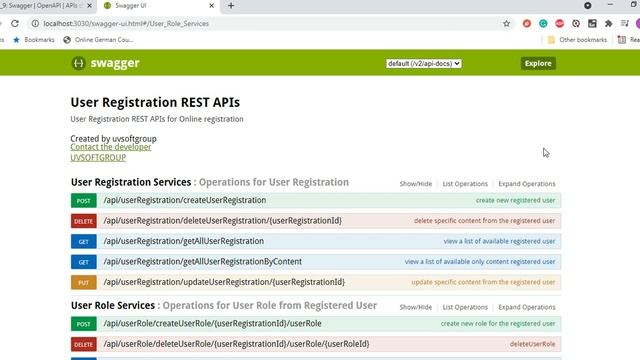This screenshot has height=360, width=640.
Task: Click List Operations for User Registration Services
Action: [465, 184]
